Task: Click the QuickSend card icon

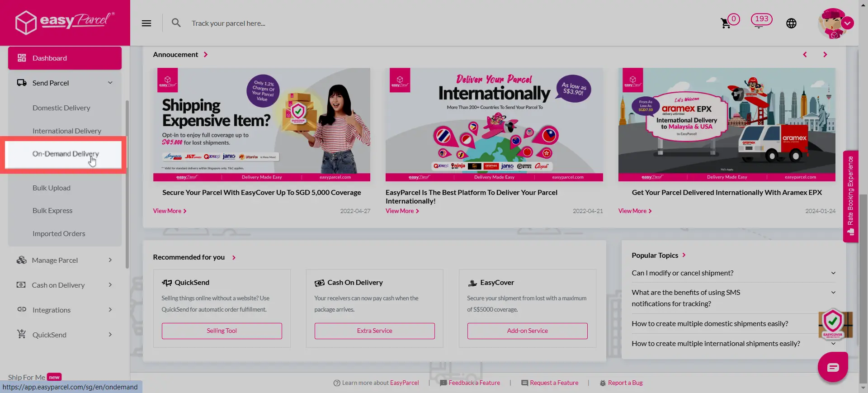Action: coord(167,283)
